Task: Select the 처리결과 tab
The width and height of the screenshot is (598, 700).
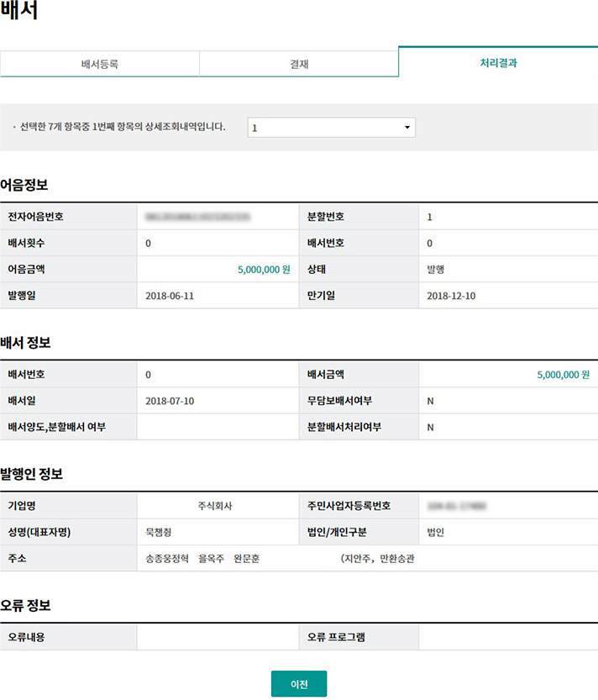Action: click(498, 62)
